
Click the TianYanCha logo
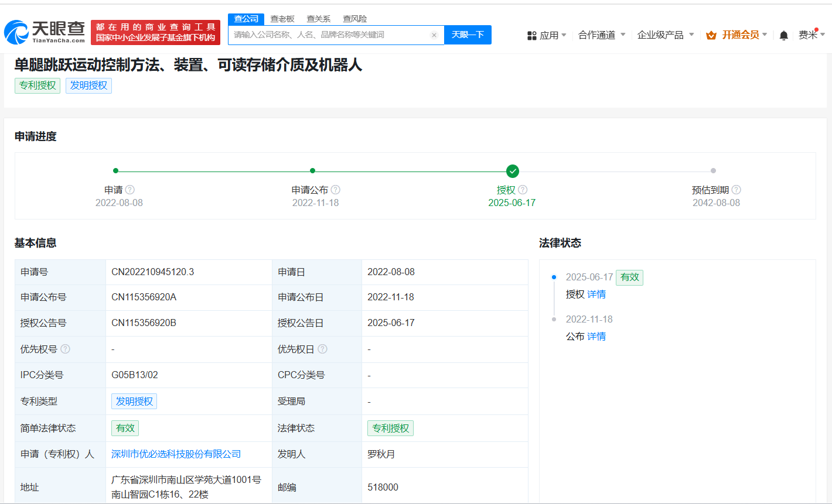[x=45, y=32]
